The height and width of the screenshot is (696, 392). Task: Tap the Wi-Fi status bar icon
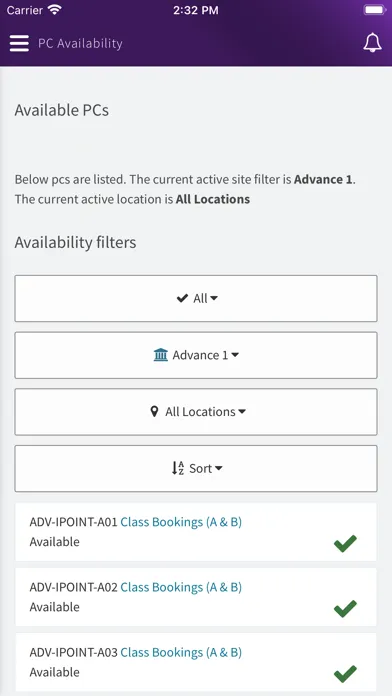point(55,10)
